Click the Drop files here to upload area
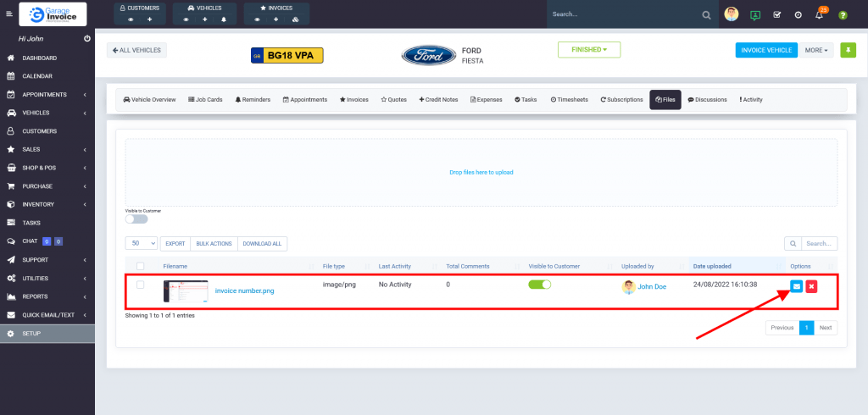 click(481, 173)
